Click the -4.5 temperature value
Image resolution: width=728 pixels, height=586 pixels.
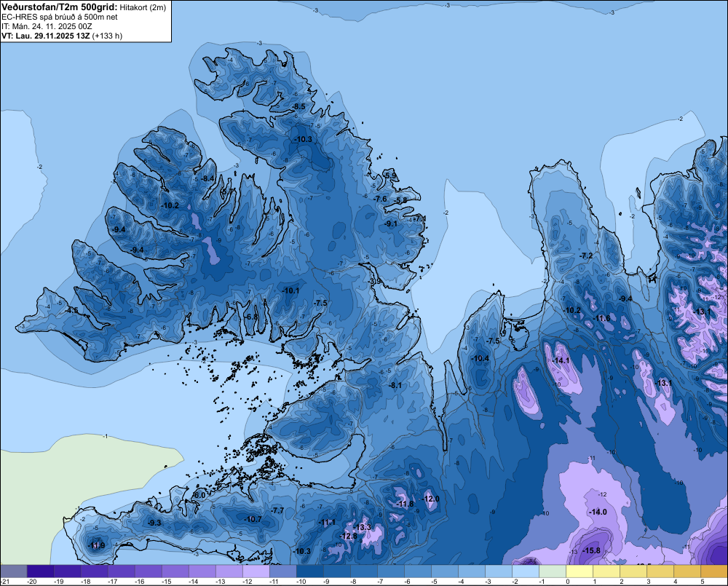click(x=72, y=310)
